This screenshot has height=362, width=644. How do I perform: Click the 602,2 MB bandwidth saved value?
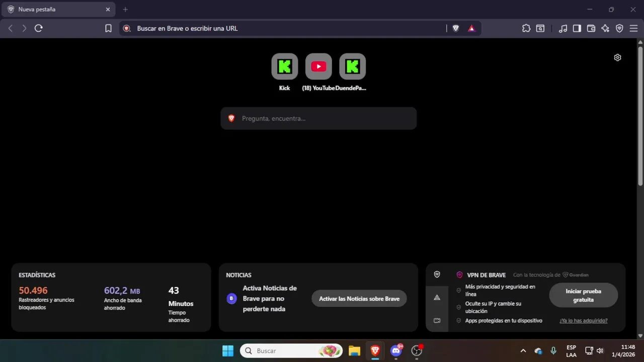click(x=122, y=291)
